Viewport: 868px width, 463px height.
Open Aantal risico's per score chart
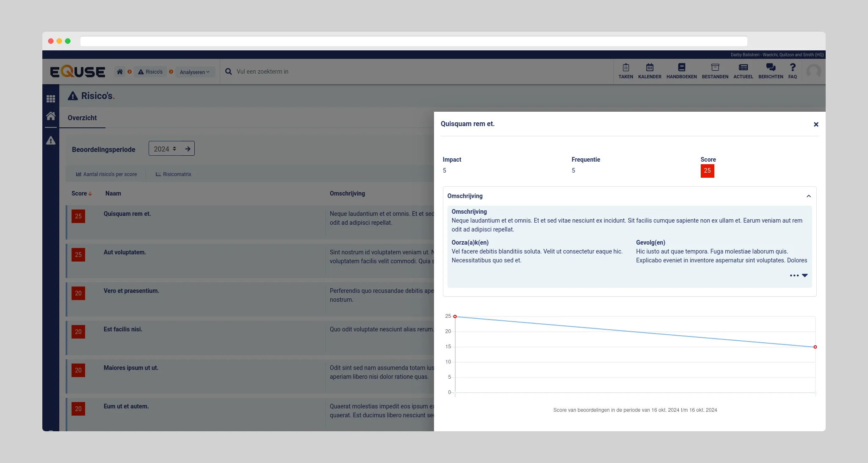106,174
